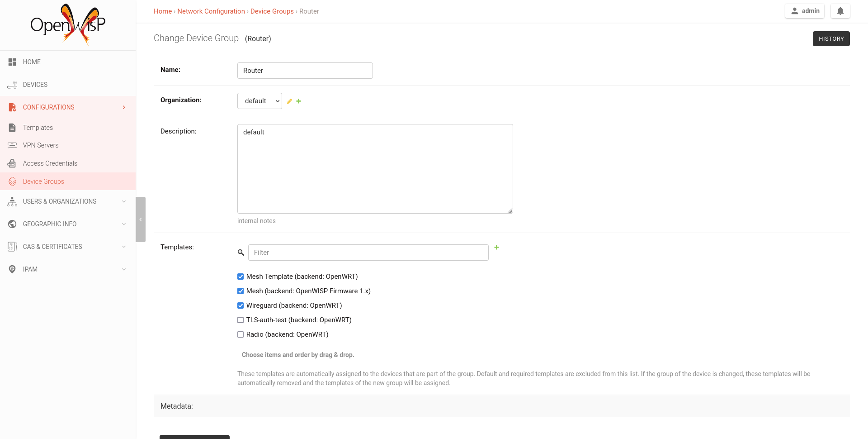
Task: Add new template plus icon
Action: 496,247
